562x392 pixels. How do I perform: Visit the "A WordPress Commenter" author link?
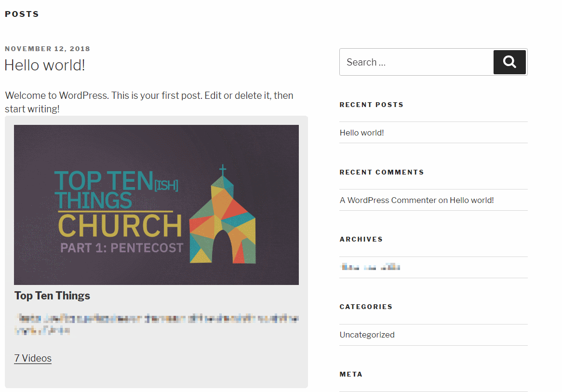click(388, 200)
